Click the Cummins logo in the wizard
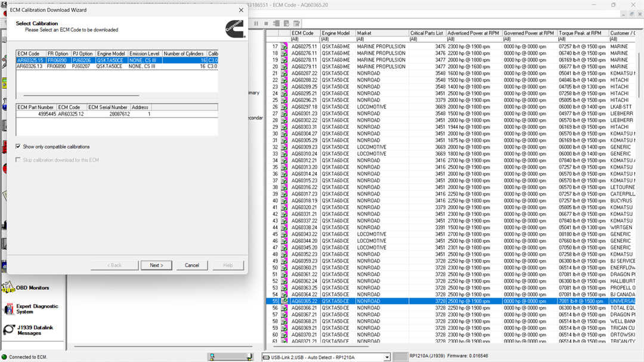The width and height of the screenshot is (644, 362). 233,28
